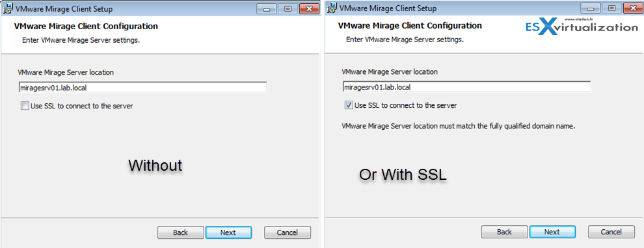Cancel the setup in the Without dialog
Screen dimensions: 644x248
287,232
